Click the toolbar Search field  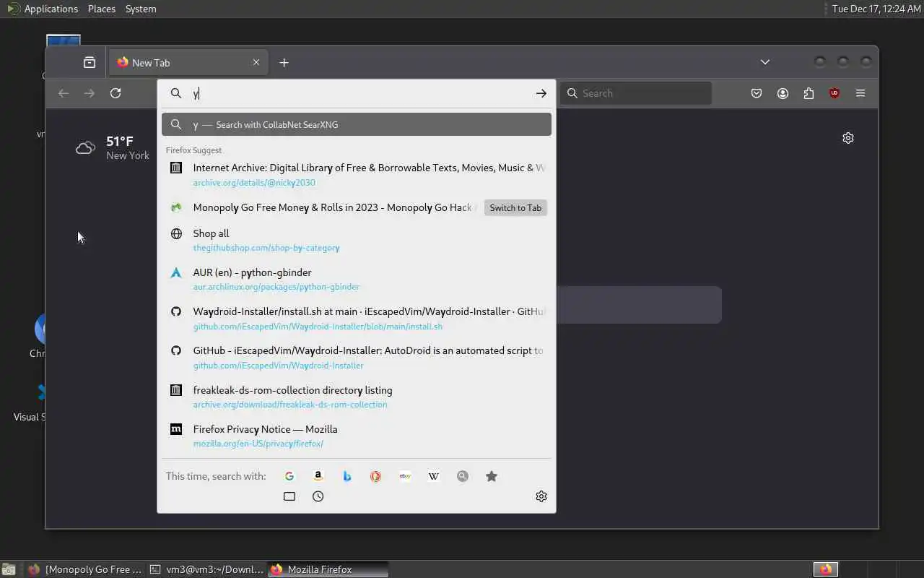point(636,93)
